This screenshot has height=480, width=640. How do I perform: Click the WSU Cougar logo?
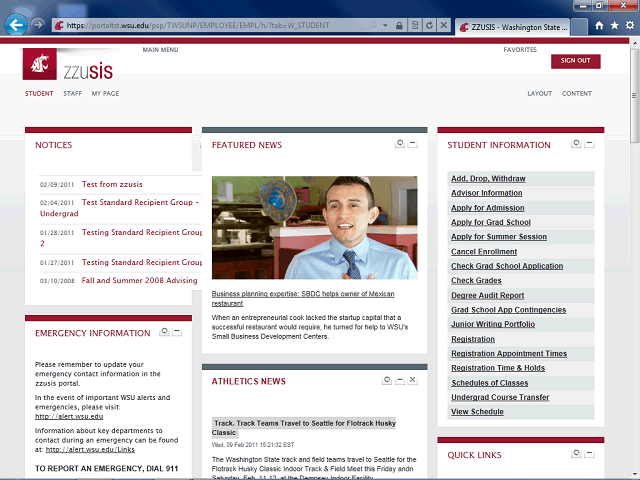40,64
